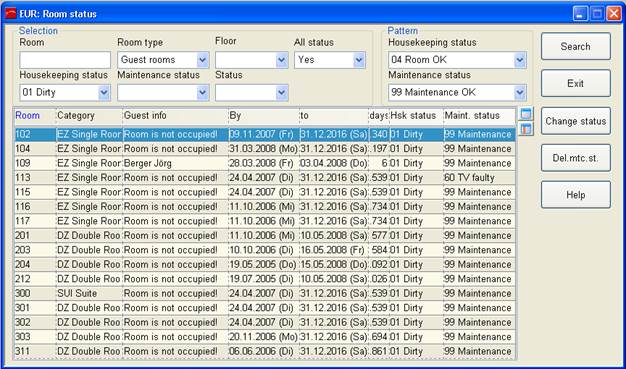
Task: Open Selection Housekeeping status dropdown (01 Dirty)
Action: (104, 93)
